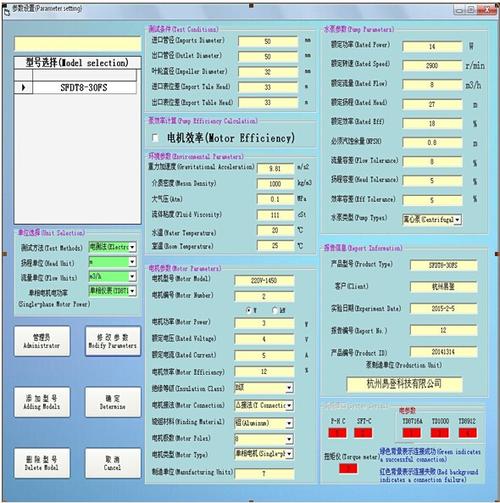Viewport: 500px width, 503px height.
Task: Click the Administrator button
Action: coord(42,341)
